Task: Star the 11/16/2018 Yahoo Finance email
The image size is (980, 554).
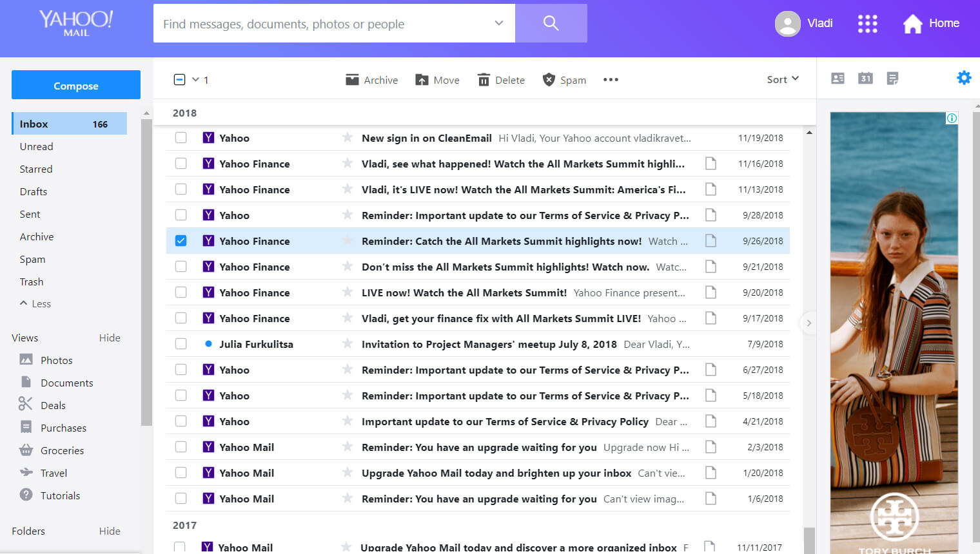Action: 348,163
